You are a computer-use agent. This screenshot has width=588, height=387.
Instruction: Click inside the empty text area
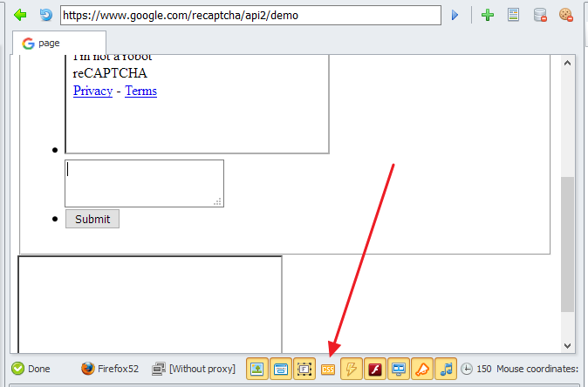144,184
